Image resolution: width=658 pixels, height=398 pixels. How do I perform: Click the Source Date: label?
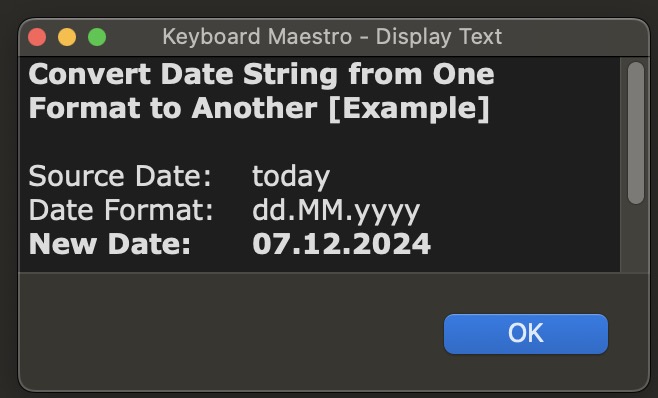pyautogui.click(x=120, y=176)
